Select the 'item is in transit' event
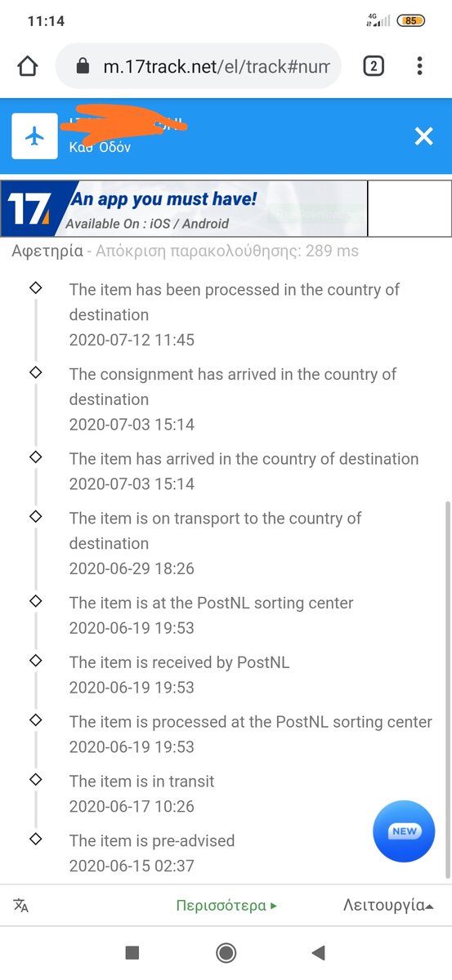Image resolution: width=452 pixels, height=980 pixels. click(x=141, y=794)
